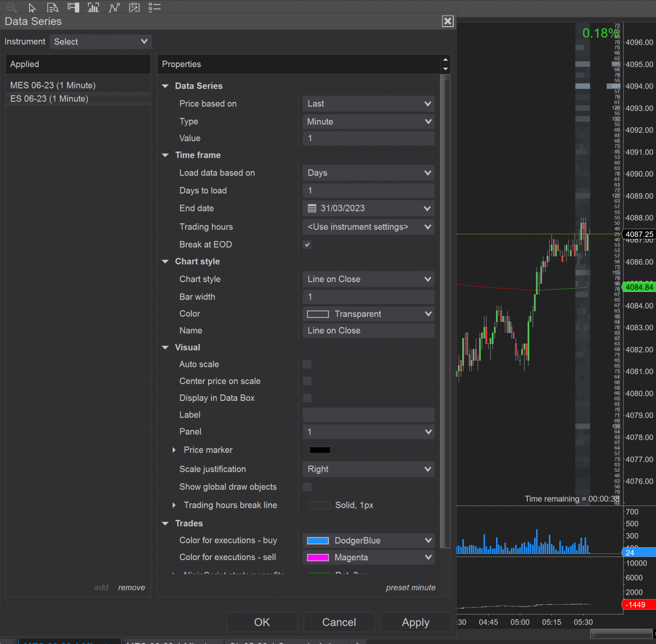Click the preset minute link
Viewport: 656px width, 644px height.
click(x=411, y=588)
